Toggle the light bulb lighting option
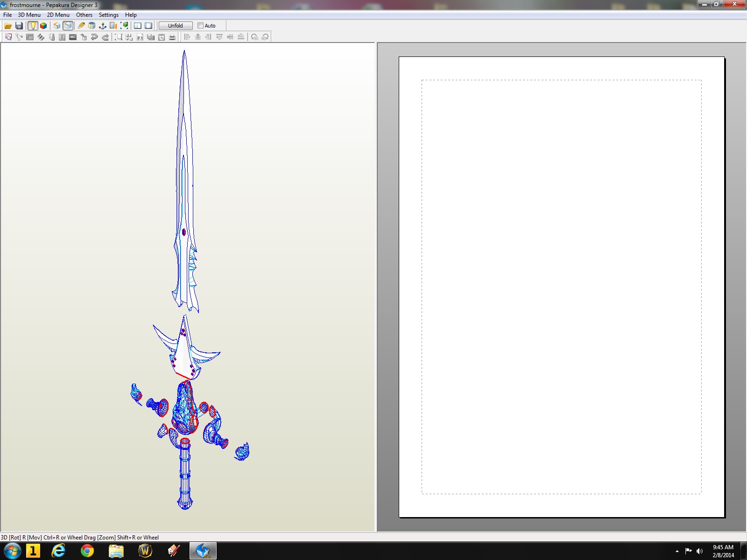 [x=32, y=26]
